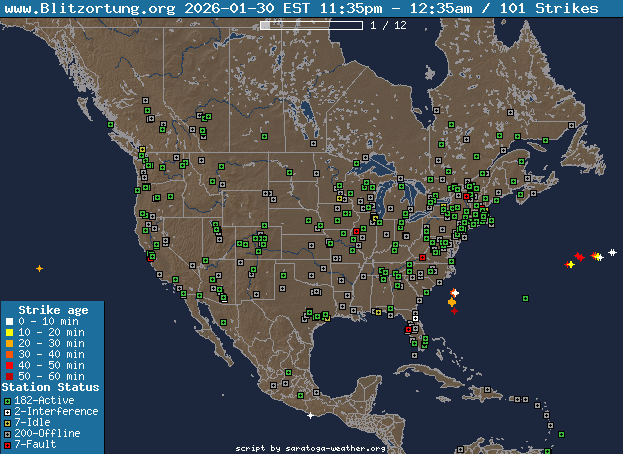Select the yellow 10 – 20 min swatch

8,333
